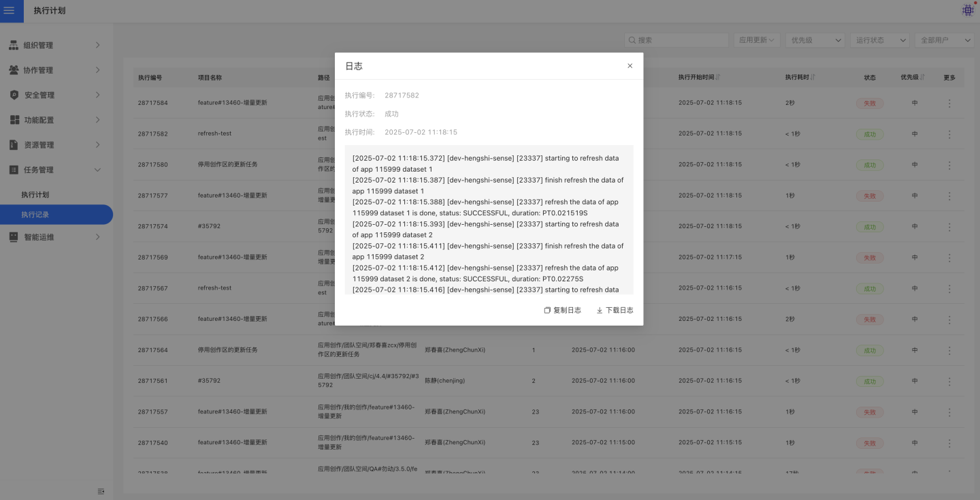
Task: Open more actions for run 28717567
Action: coord(949,288)
